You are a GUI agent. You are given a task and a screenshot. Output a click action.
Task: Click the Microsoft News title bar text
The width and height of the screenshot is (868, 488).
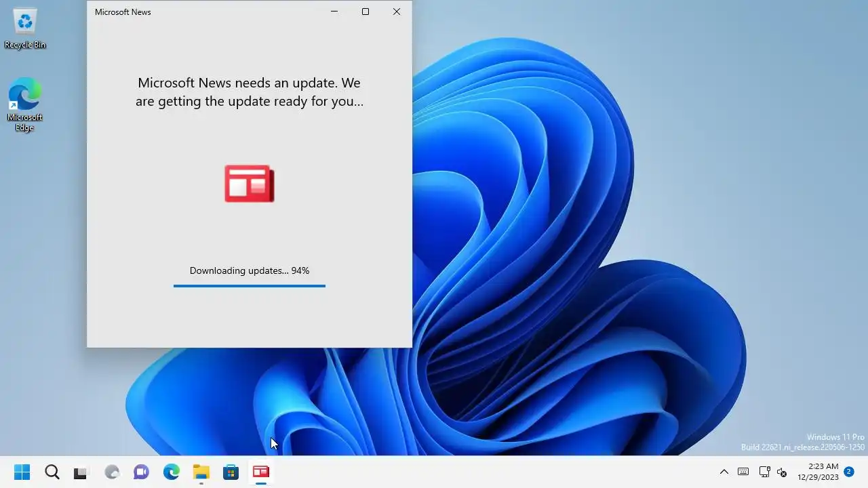[123, 12]
